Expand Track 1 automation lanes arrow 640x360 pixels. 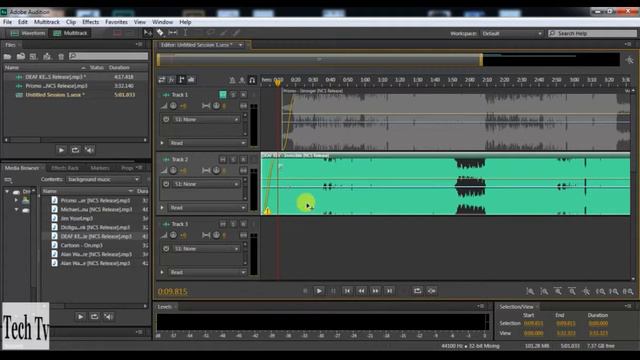pyautogui.click(x=162, y=143)
